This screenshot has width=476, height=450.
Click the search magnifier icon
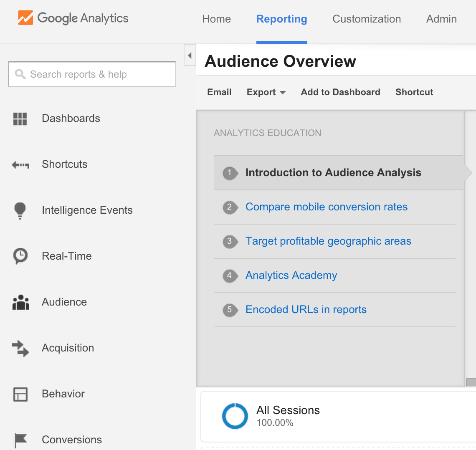click(20, 74)
